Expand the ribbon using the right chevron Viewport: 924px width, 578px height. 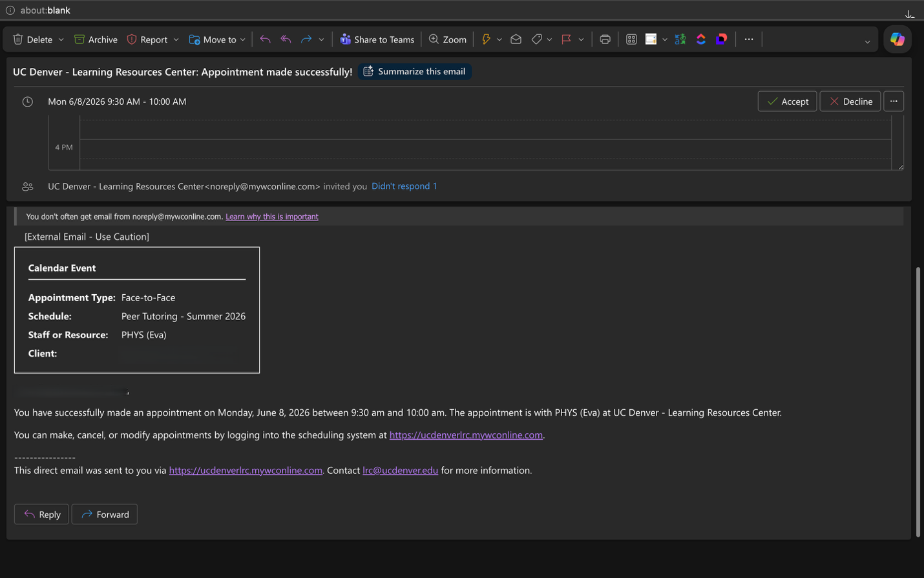867,41
